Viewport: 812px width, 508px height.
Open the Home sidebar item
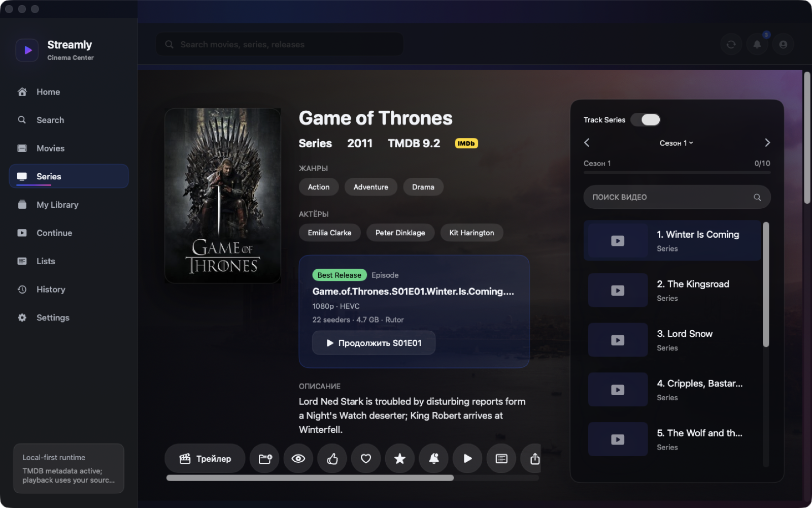69,92
